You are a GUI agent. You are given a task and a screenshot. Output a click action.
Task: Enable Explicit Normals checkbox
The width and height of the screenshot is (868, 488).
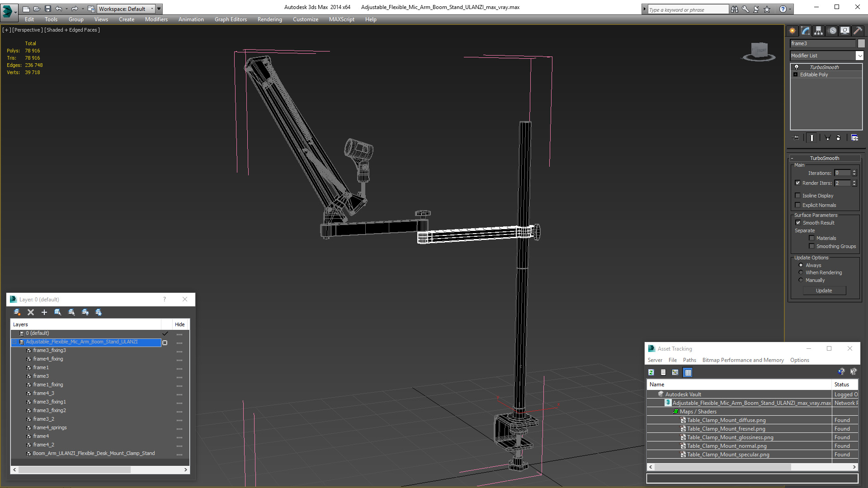point(798,205)
